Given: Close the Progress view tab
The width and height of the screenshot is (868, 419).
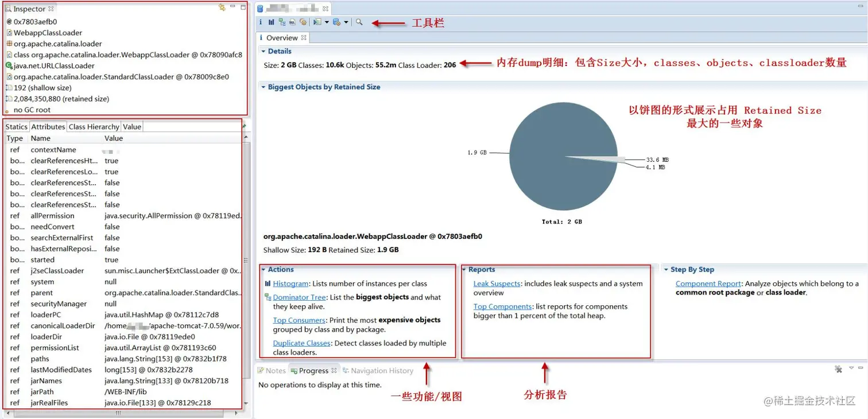Looking at the screenshot, I should (334, 370).
